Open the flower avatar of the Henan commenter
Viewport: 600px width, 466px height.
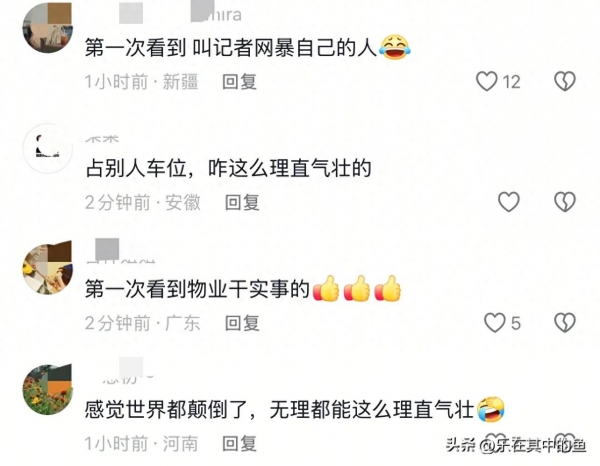47,389
